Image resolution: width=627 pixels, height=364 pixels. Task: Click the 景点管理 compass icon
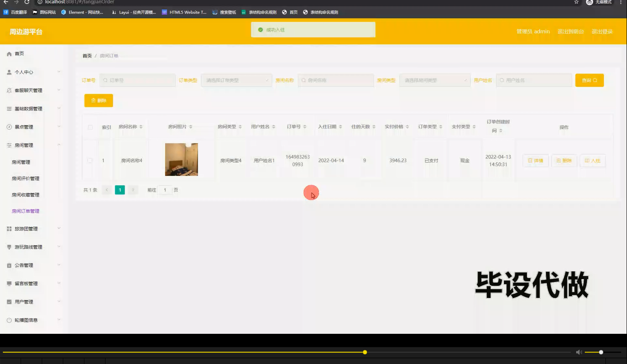click(9, 127)
